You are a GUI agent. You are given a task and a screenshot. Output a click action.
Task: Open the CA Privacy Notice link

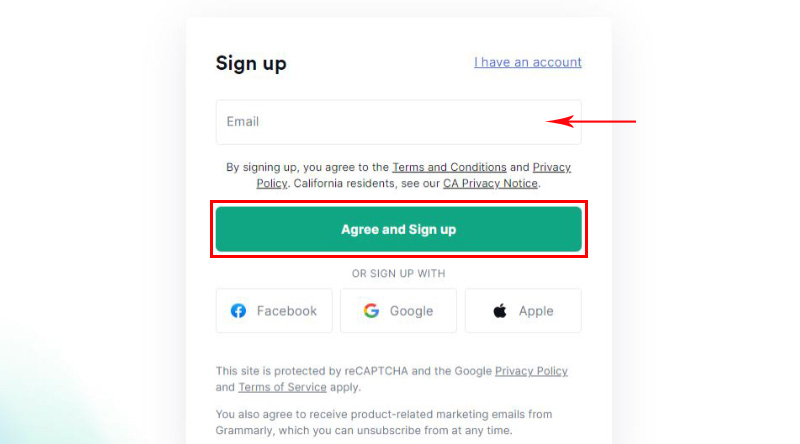(x=490, y=183)
